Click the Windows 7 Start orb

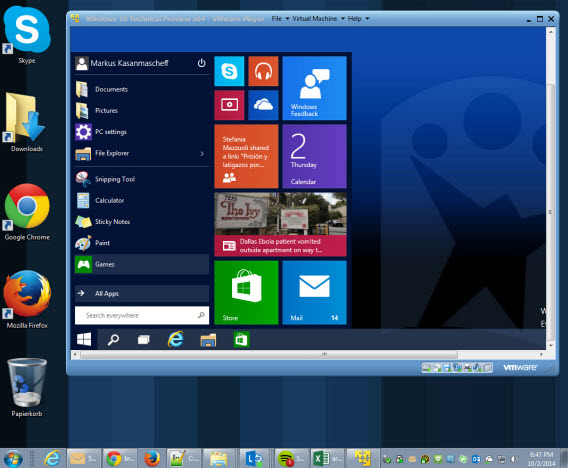click(13, 459)
